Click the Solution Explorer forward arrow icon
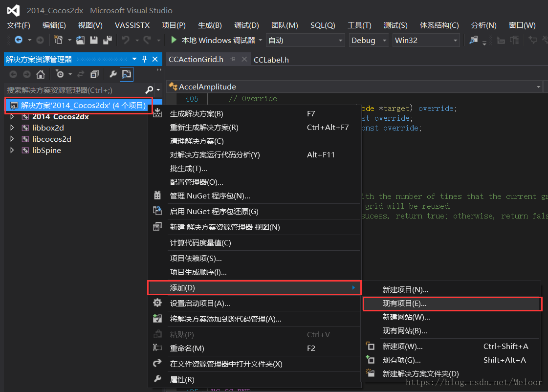The image size is (548, 392). pyautogui.click(x=26, y=74)
